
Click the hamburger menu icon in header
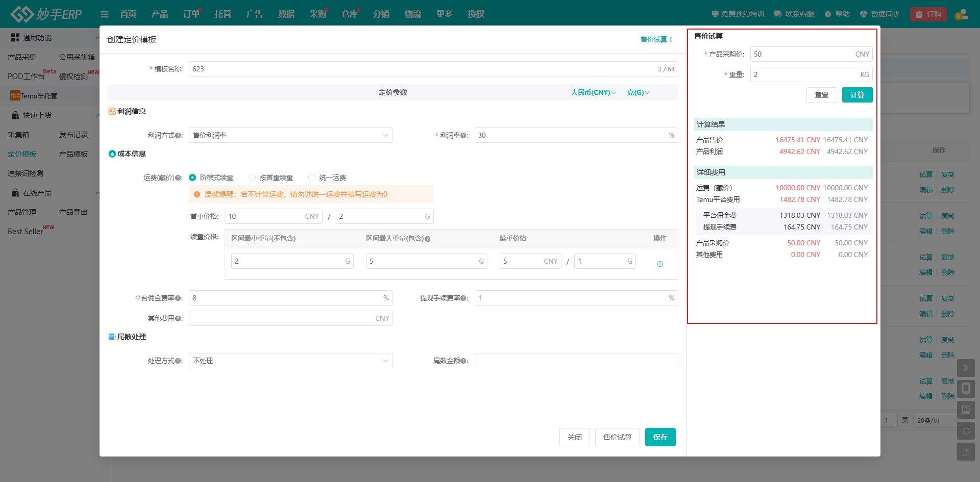(x=105, y=14)
